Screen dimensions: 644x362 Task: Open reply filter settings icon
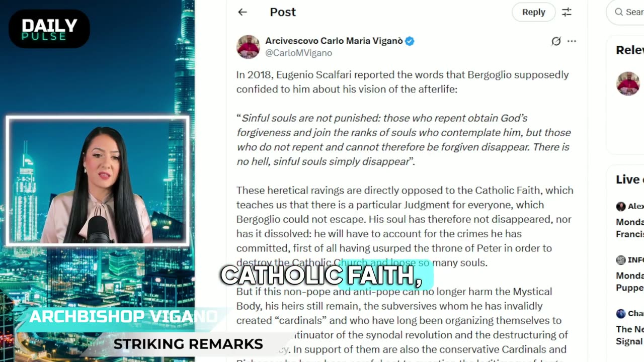[567, 12]
